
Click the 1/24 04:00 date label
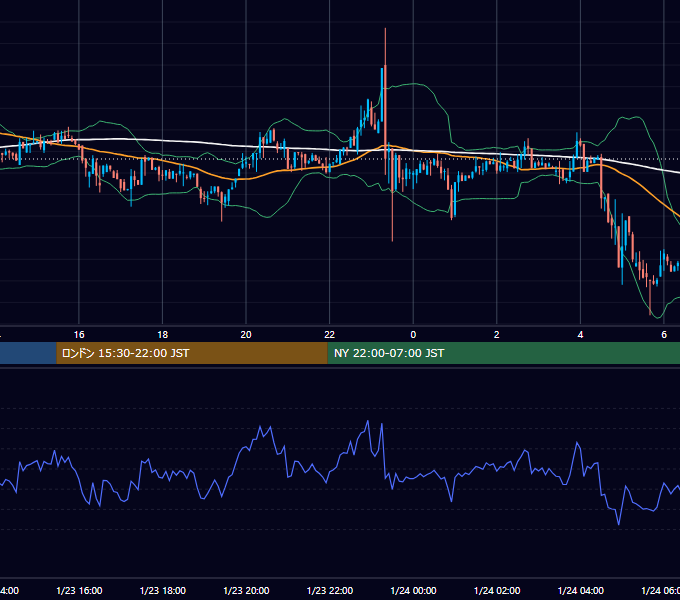click(581, 590)
